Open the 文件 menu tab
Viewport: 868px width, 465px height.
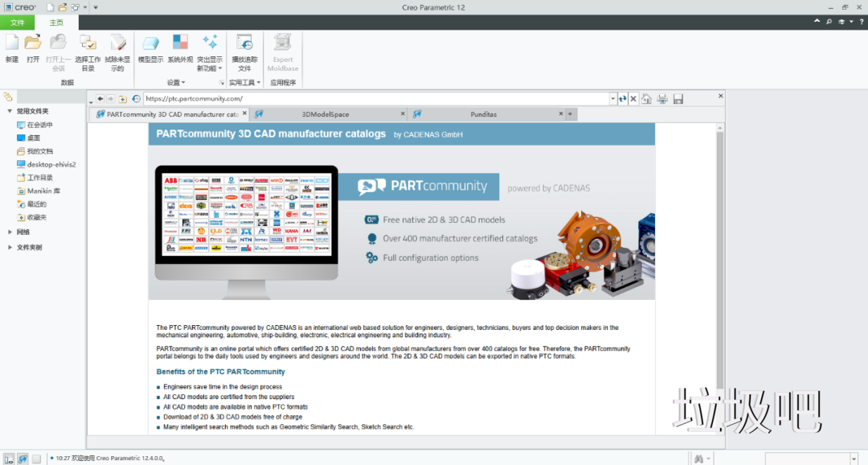[x=18, y=23]
